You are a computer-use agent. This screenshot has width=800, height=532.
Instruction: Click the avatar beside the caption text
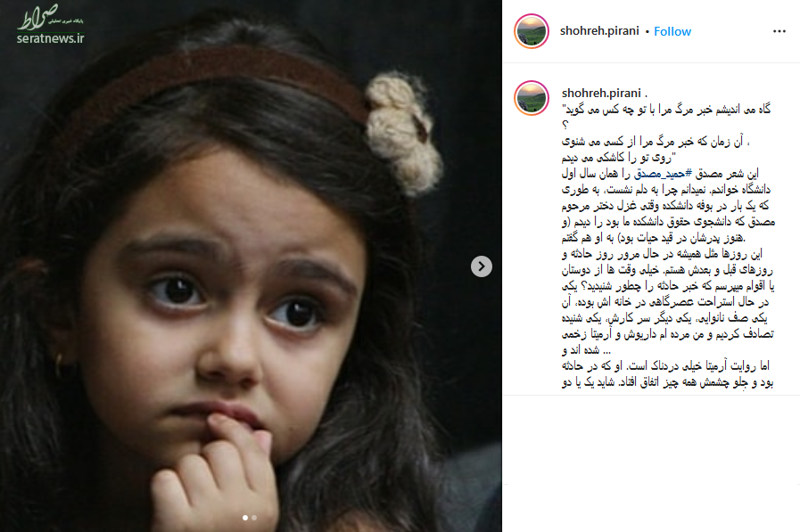532,98
